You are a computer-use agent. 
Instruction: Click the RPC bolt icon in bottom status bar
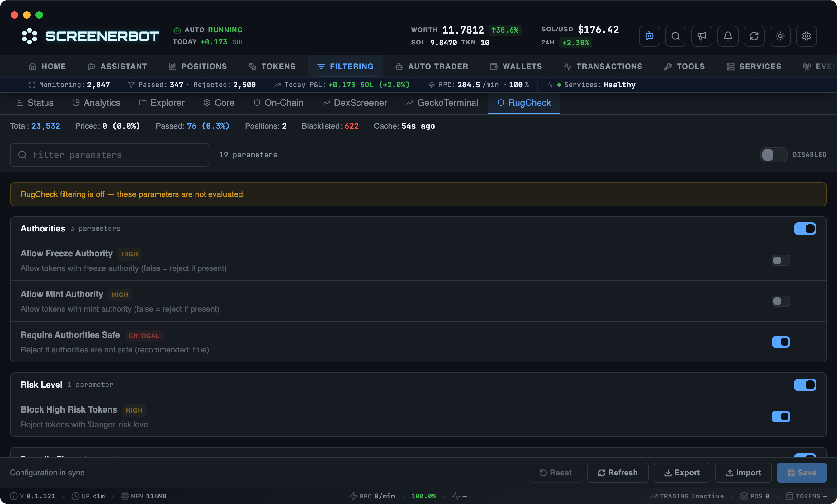point(353,496)
